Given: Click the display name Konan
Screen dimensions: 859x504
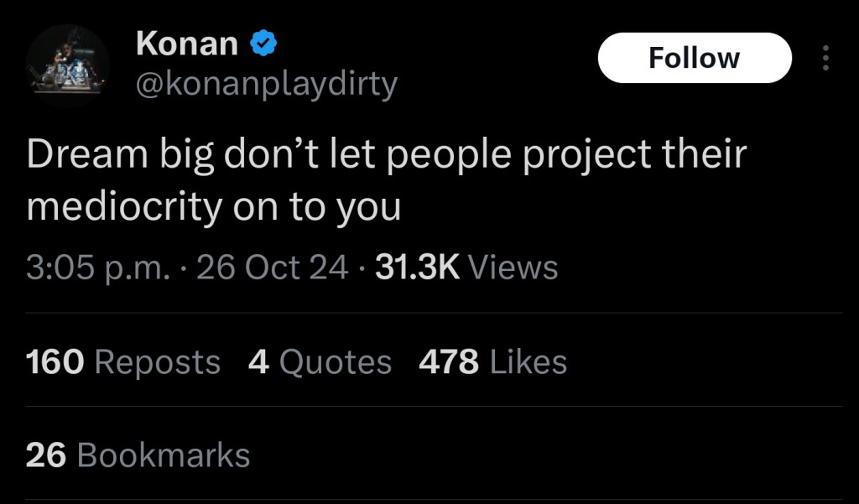Looking at the screenshot, I should (186, 44).
